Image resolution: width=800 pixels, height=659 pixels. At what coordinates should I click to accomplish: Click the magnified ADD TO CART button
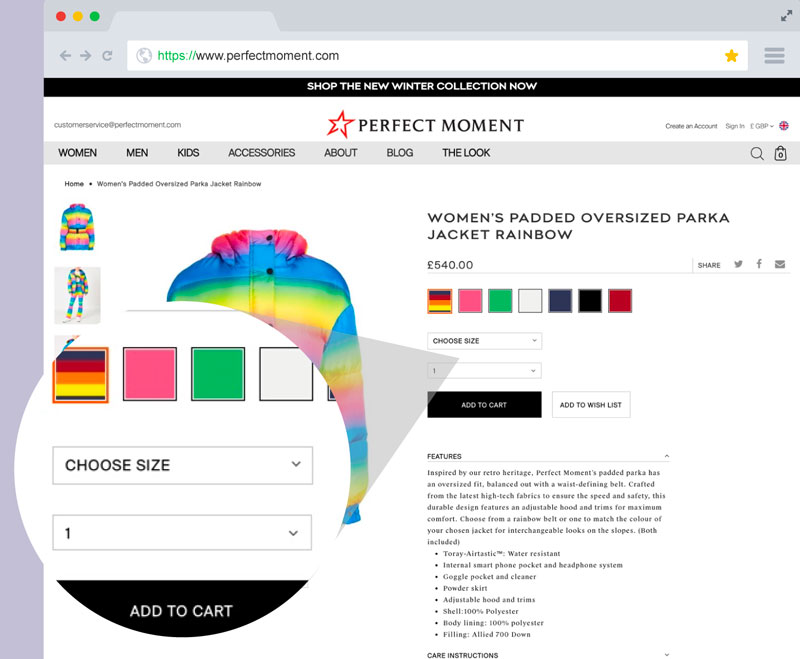[182, 609]
